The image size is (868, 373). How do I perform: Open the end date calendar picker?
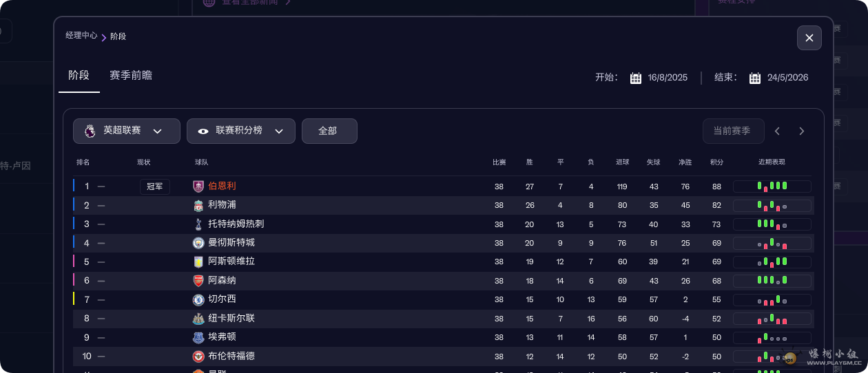(x=755, y=78)
